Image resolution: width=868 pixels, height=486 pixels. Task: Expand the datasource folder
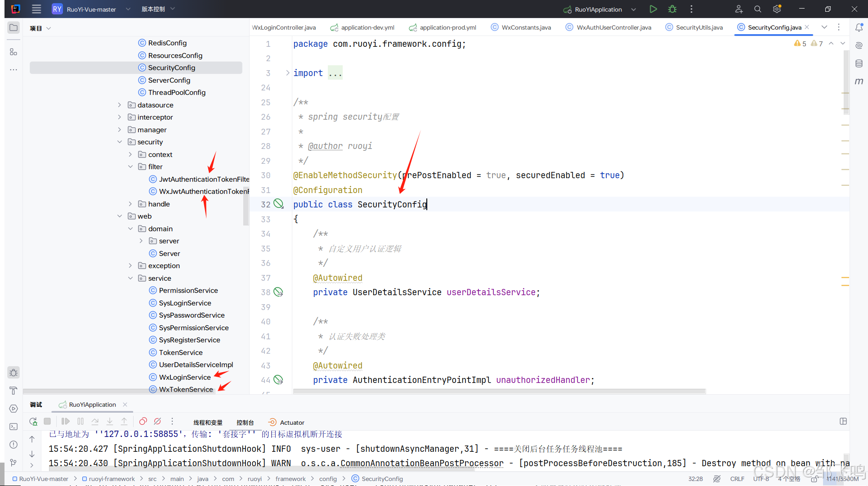pyautogui.click(x=120, y=105)
